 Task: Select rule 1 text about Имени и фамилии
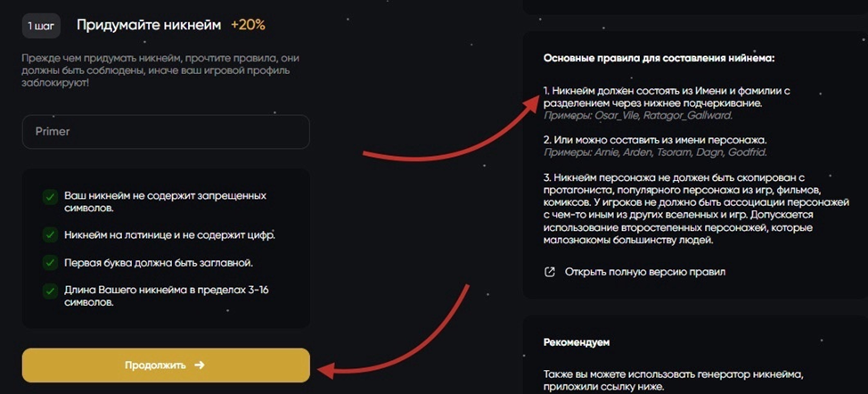[x=667, y=97]
